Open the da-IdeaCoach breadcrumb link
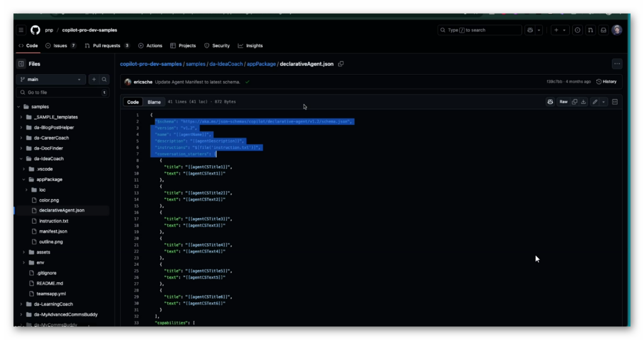 (x=226, y=64)
